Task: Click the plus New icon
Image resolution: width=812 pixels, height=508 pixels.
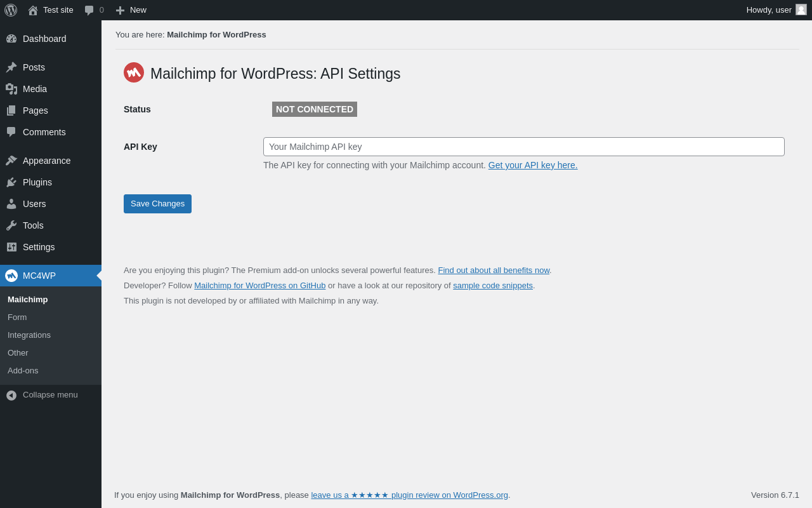Action: click(x=120, y=10)
